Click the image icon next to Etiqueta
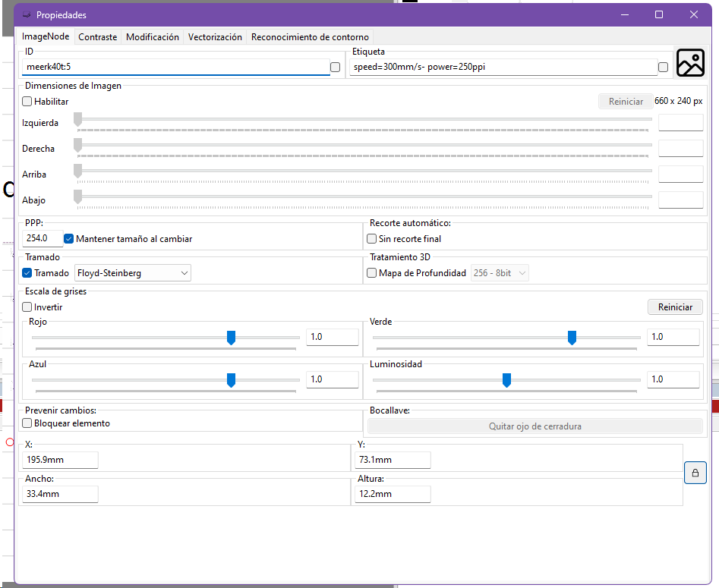This screenshot has height=588, width=719. (690, 62)
